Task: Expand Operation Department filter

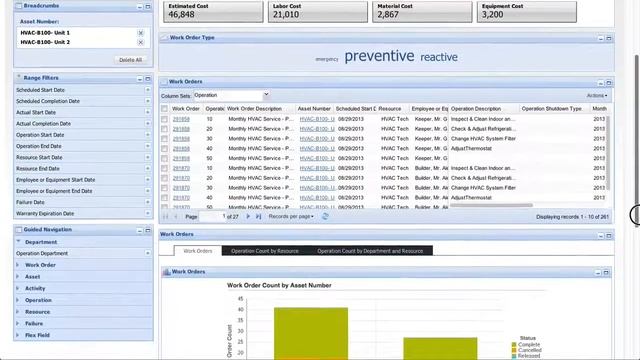Action: (x=148, y=253)
